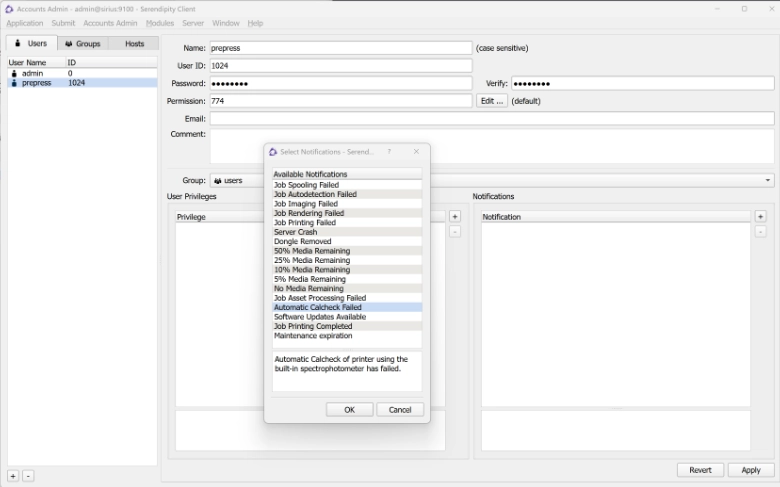This screenshot has height=487, width=780.
Task: Switch to the Hosts tab
Action: tap(134, 44)
